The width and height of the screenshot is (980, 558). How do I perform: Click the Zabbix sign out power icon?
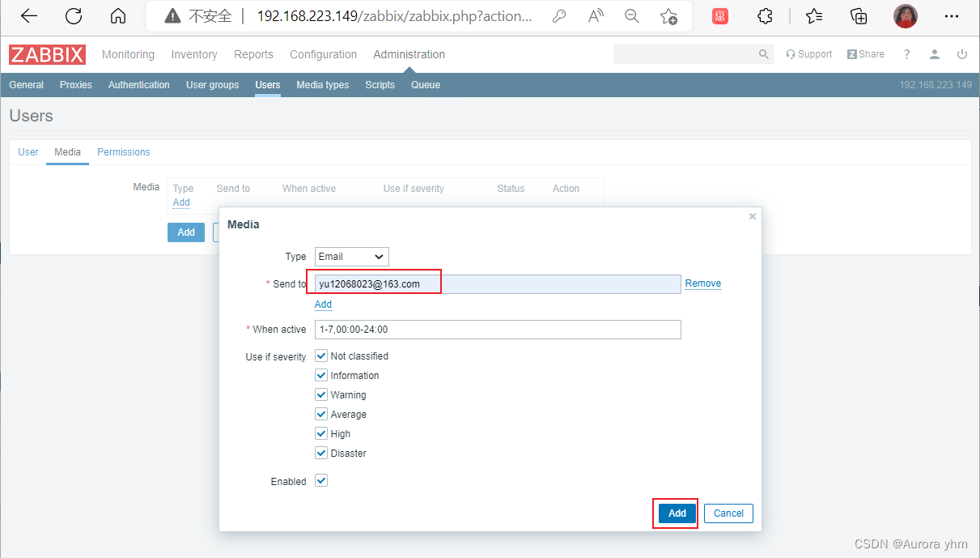coord(962,54)
